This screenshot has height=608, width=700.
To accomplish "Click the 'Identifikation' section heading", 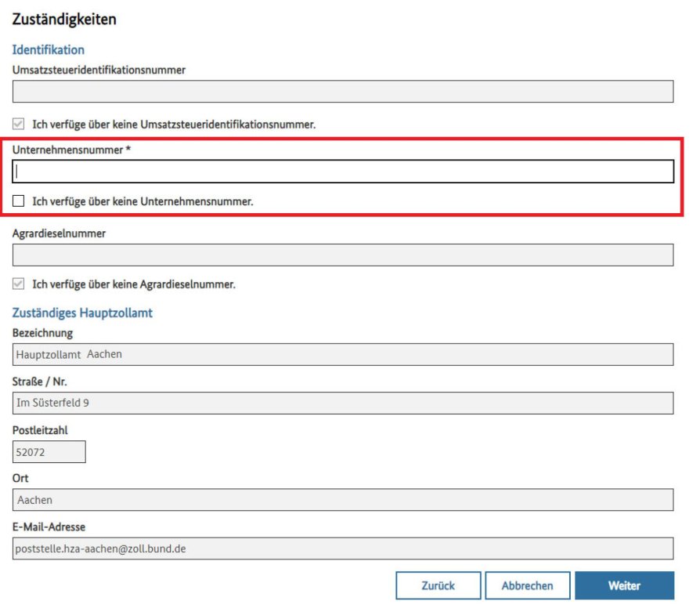I will pos(49,50).
